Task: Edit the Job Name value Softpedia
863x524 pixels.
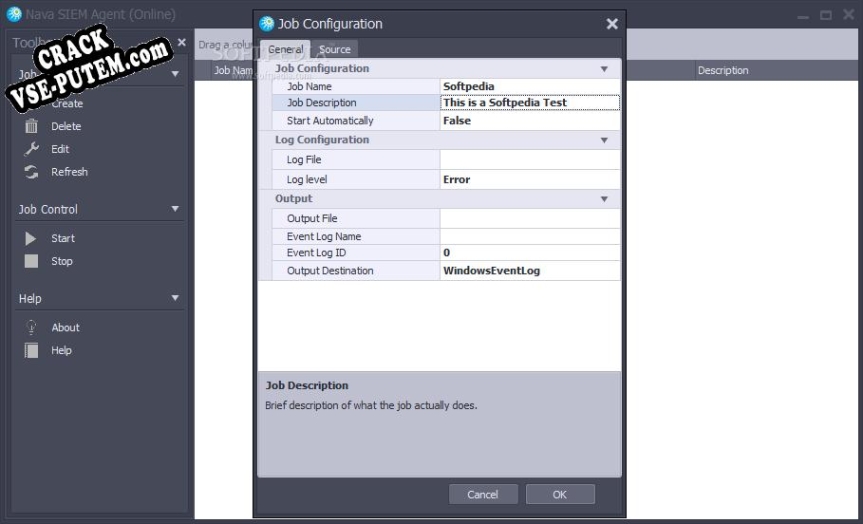Action: tap(529, 86)
